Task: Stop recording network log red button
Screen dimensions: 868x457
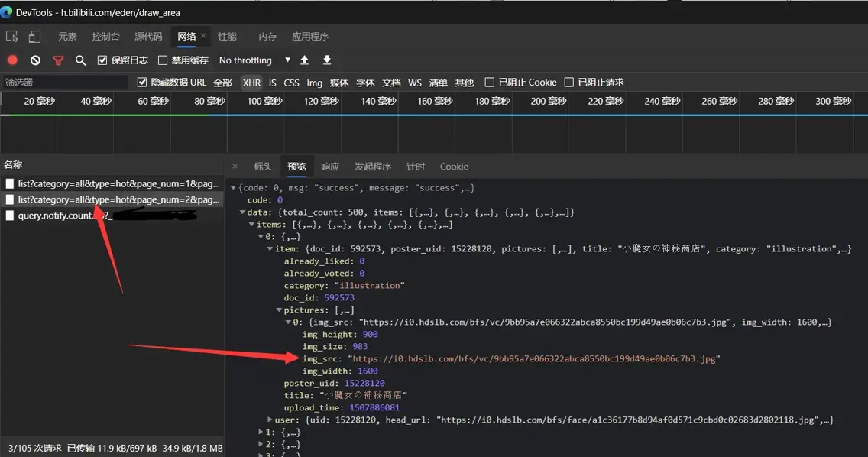Action: point(12,60)
